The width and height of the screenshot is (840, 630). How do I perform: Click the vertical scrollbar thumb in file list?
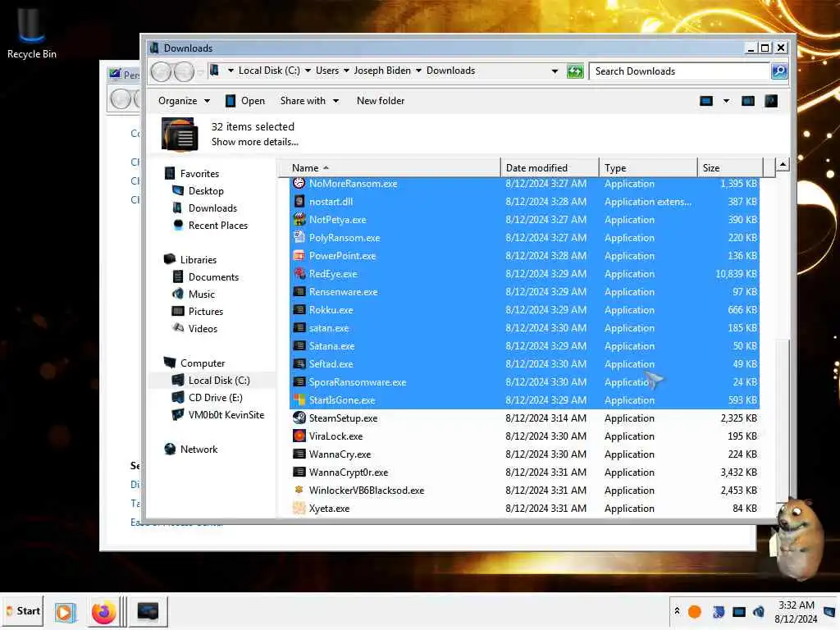(783, 419)
